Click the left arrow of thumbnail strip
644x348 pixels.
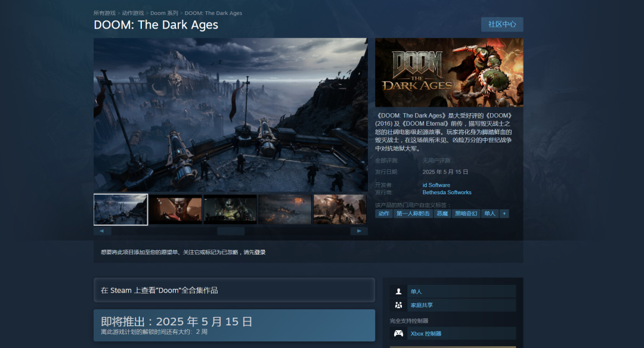pyautogui.click(x=103, y=231)
